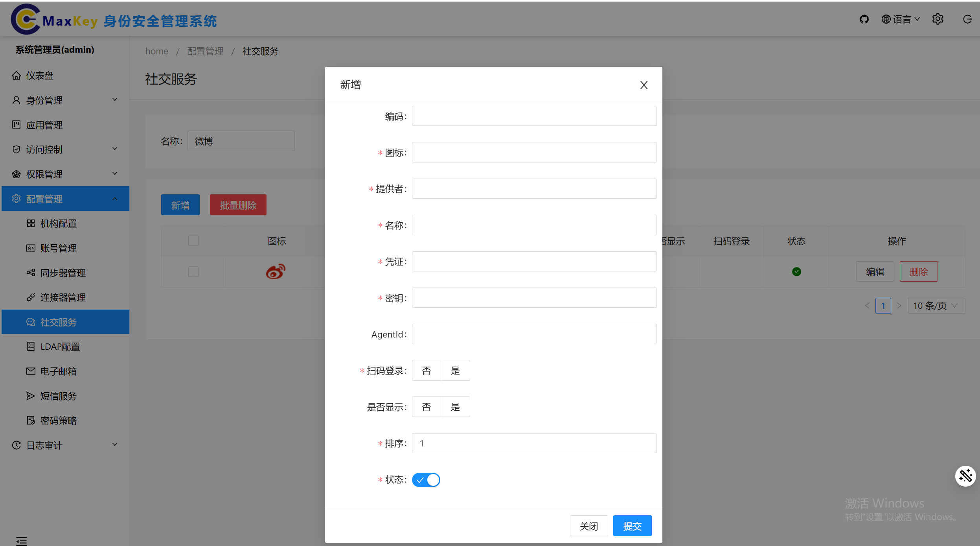Click the green status check icon
Image resolution: width=980 pixels, height=546 pixels.
click(x=796, y=272)
